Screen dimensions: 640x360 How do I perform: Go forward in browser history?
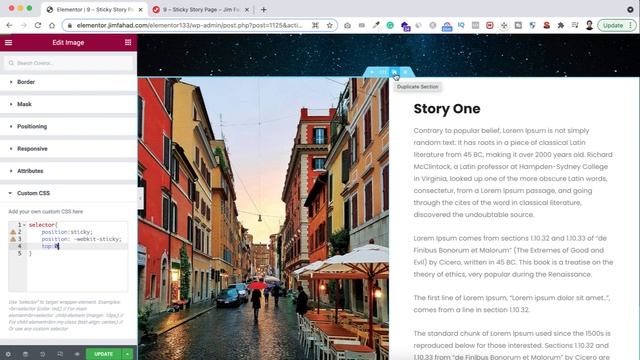[x=23, y=25]
